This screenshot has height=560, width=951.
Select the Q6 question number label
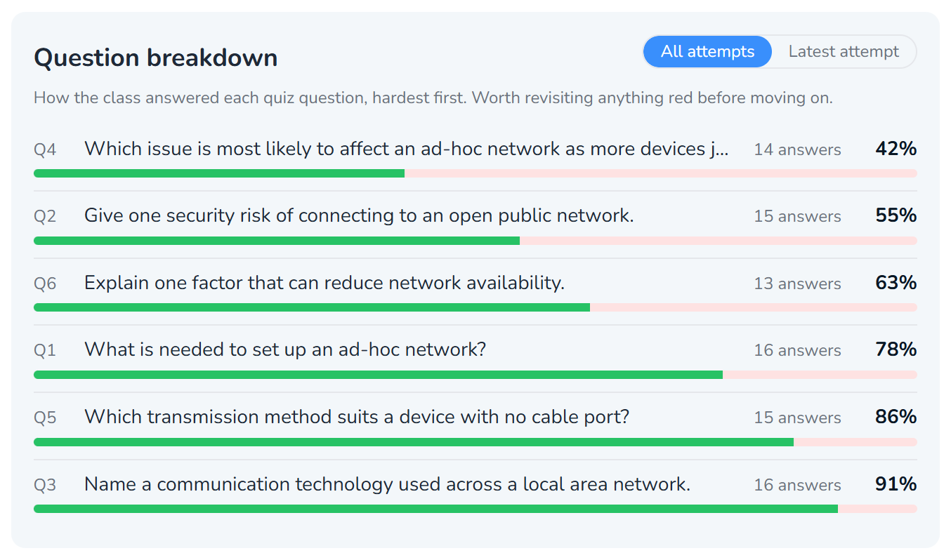(x=45, y=284)
